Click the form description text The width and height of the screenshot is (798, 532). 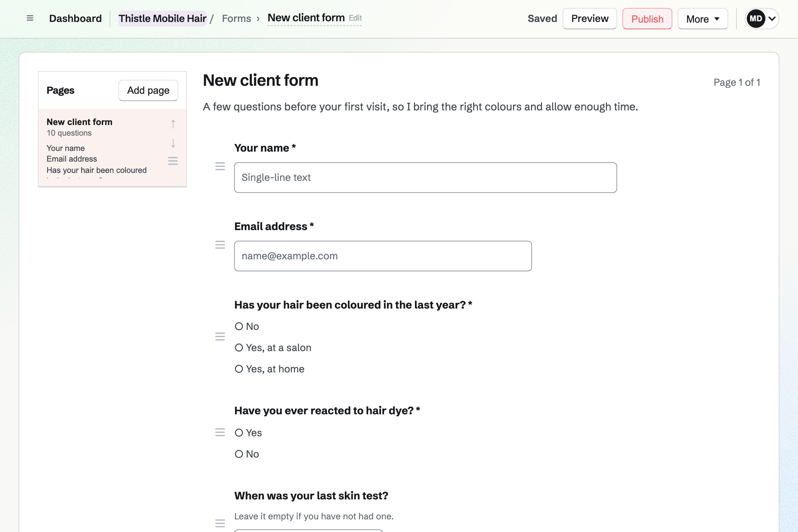(420, 107)
